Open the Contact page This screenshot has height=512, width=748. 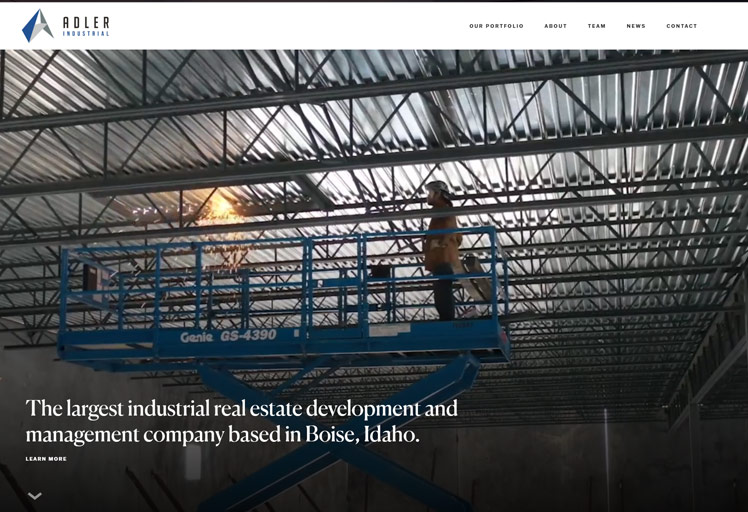click(681, 26)
